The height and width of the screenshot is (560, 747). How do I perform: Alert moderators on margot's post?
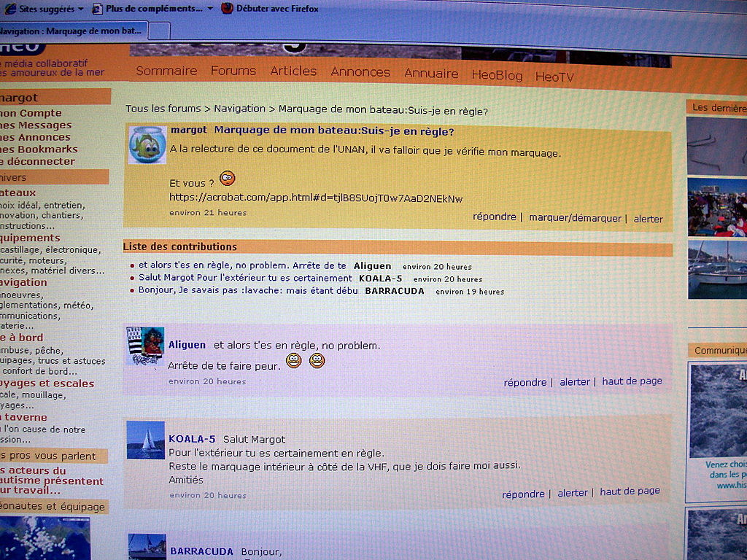tap(648, 219)
